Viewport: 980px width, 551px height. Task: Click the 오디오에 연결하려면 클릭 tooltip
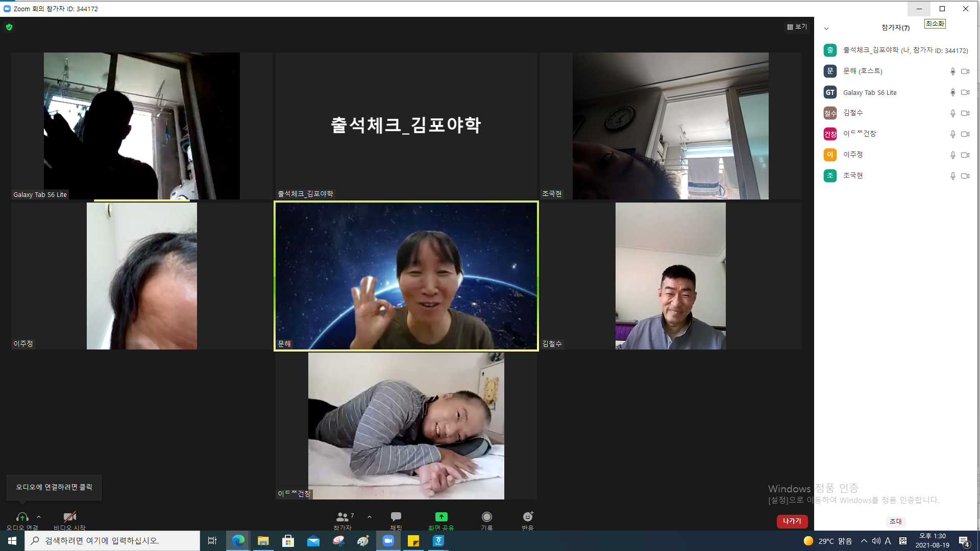click(x=54, y=487)
